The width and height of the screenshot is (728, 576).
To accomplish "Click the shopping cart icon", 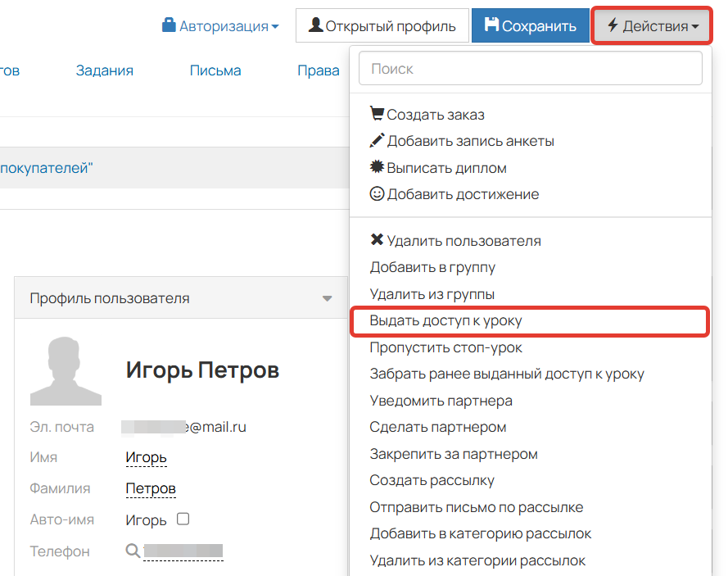I will pos(377,113).
